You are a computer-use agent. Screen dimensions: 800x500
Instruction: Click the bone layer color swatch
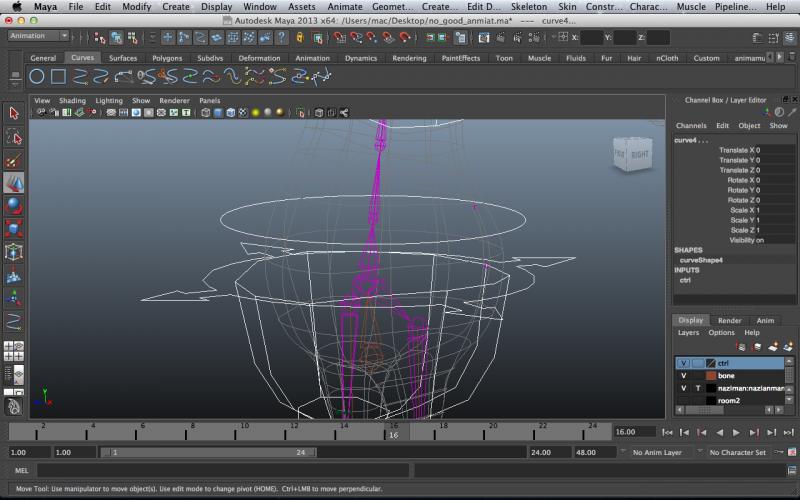click(x=711, y=375)
